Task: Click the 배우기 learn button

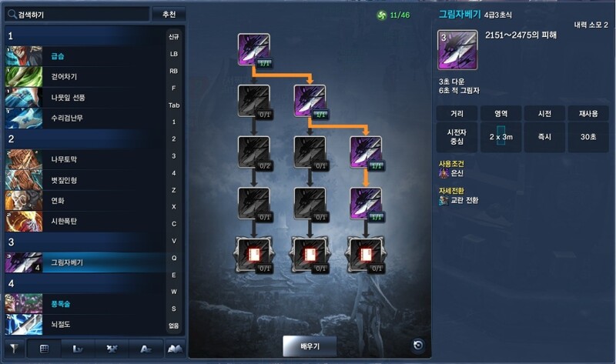Action: point(310,346)
